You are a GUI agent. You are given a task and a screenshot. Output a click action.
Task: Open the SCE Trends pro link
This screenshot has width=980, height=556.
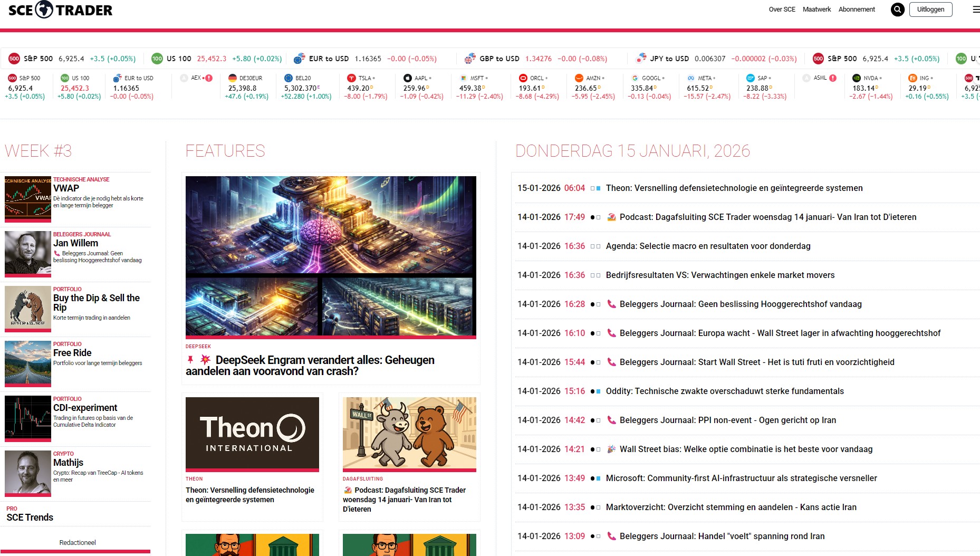tap(30, 517)
